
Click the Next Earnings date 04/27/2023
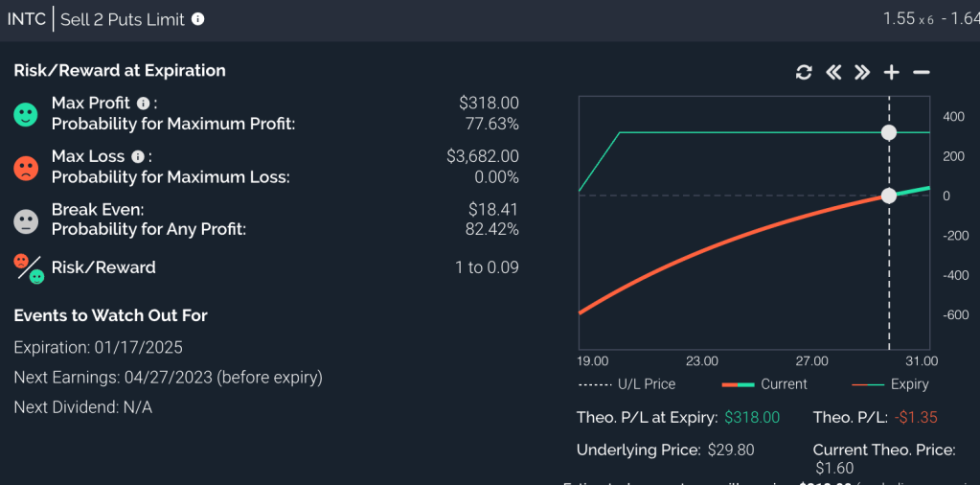[167, 378]
